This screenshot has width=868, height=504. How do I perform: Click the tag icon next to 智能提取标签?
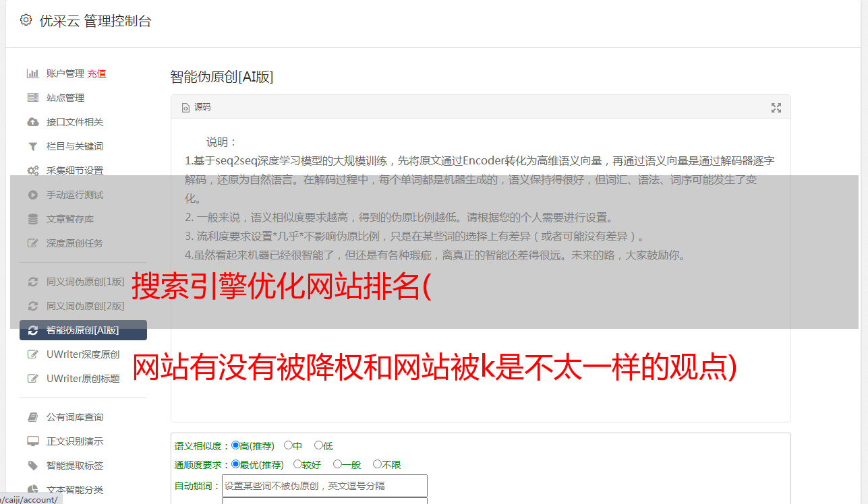(x=32, y=466)
